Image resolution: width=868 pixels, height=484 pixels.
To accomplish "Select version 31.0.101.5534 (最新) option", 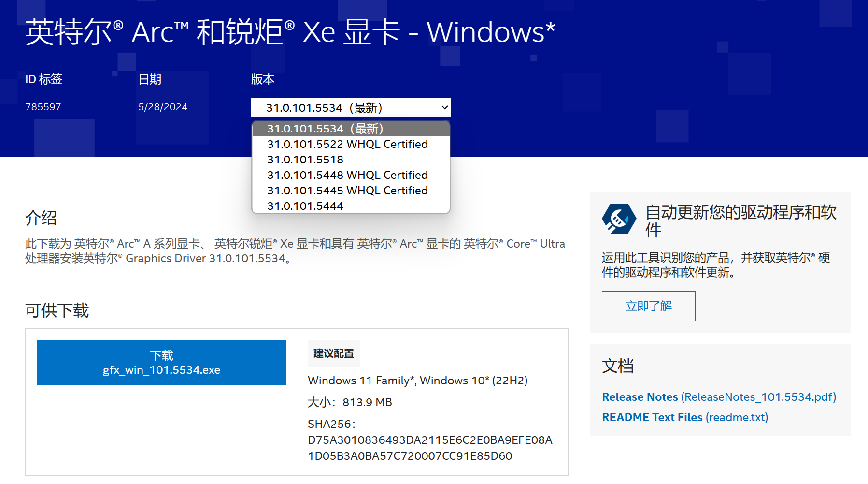I will coord(351,129).
